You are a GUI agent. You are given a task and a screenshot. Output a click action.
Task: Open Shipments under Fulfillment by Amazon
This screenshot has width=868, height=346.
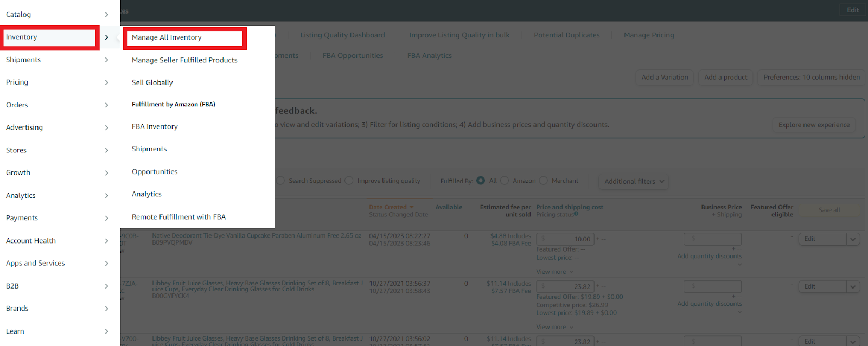149,149
